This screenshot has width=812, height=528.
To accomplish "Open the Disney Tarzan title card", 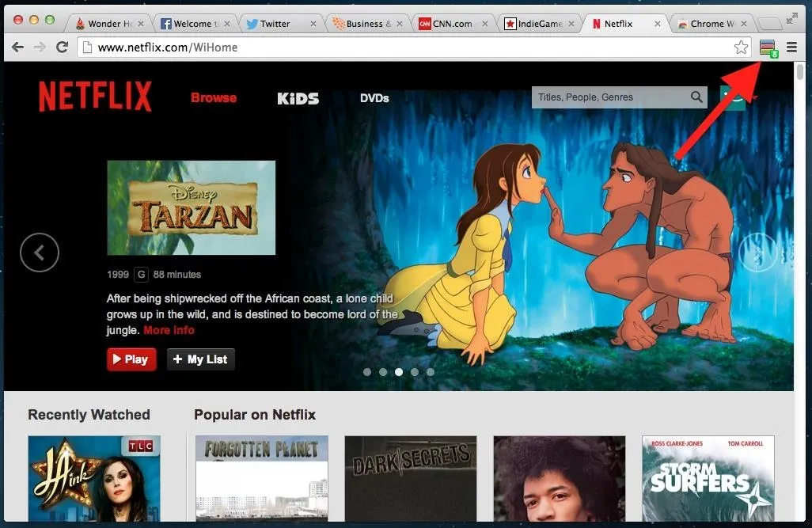I will [x=191, y=207].
